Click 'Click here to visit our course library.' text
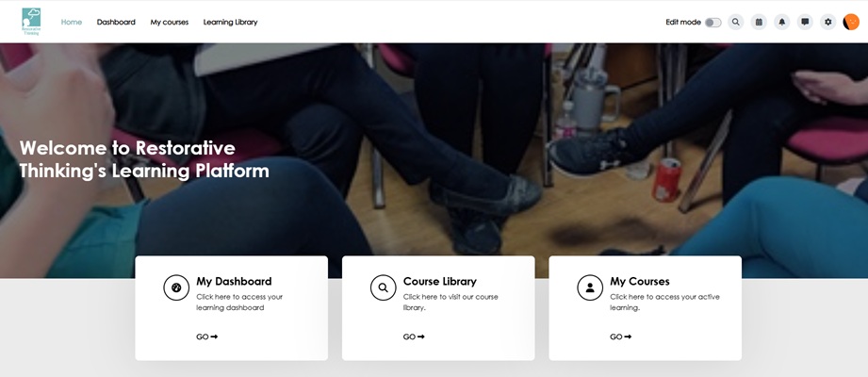This screenshot has height=377, width=868. [450, 303]
